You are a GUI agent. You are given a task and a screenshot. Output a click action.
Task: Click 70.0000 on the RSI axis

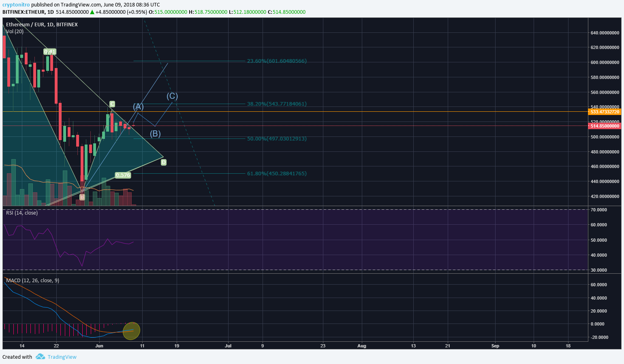[599, 210]
